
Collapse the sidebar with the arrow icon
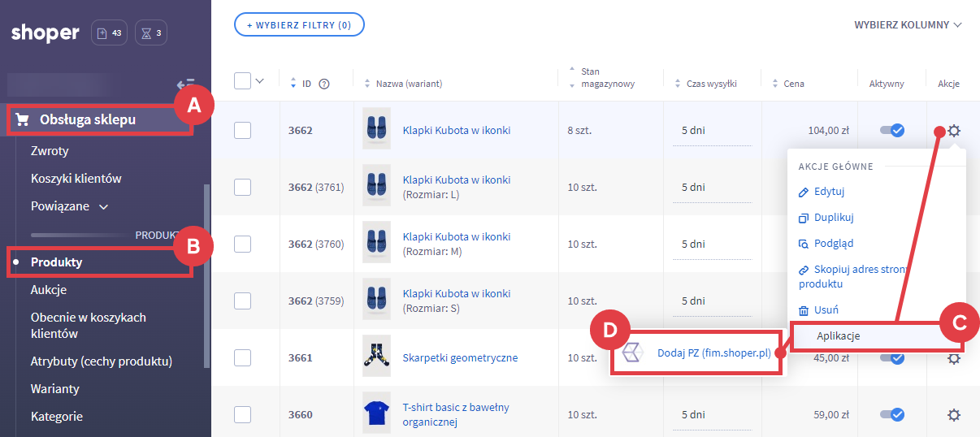[184, 84]
